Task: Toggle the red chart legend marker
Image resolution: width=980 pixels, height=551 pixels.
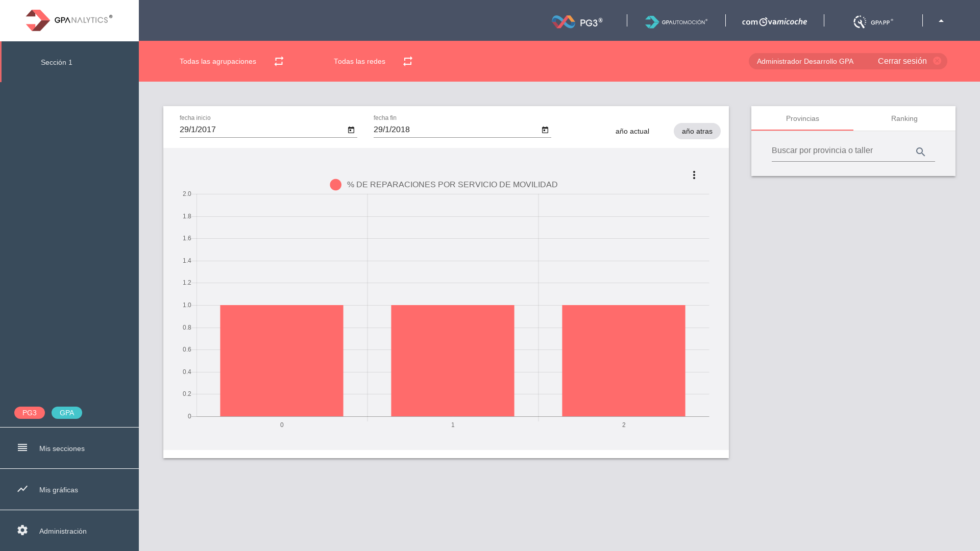Action: point(335,185)
